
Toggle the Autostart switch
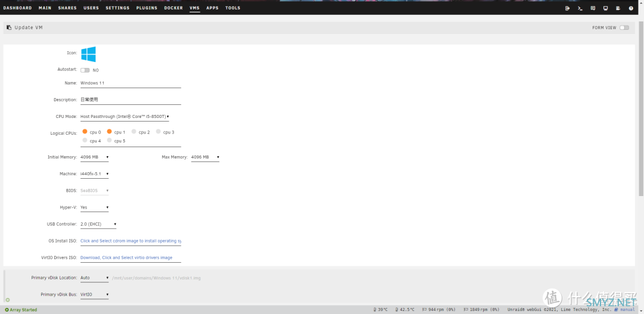(x=85, y=70)
